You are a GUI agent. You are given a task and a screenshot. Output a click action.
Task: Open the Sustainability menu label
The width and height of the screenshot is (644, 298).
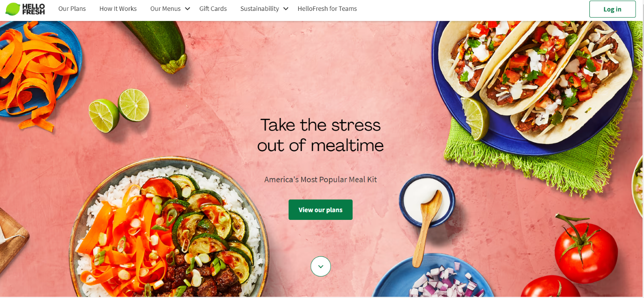pos(260,9)
